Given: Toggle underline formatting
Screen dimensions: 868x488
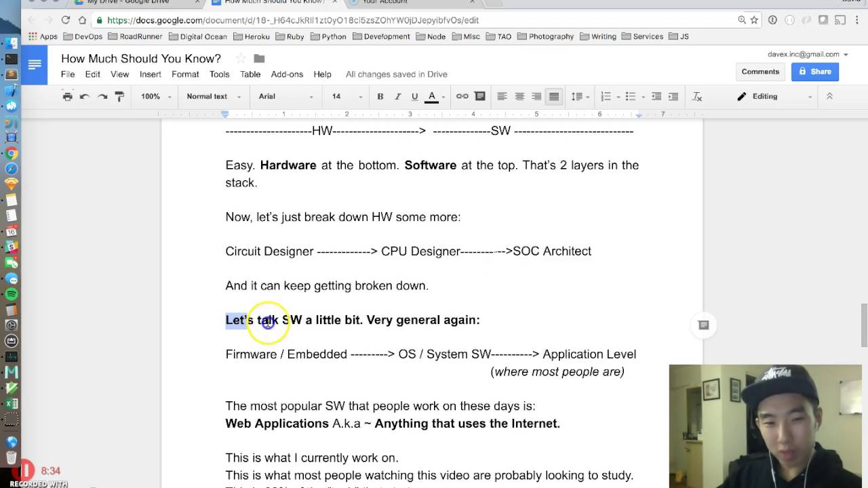Looking at the screenshot, I should click(x=414, y=96).
